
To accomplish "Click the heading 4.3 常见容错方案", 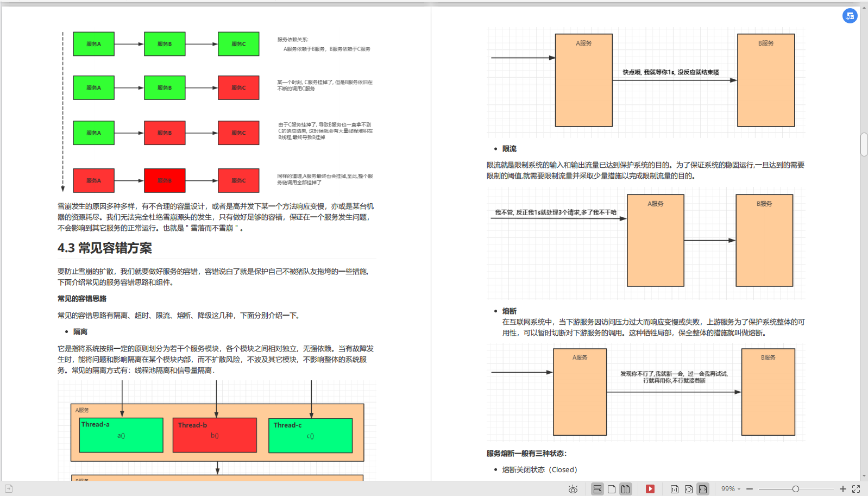I will 105,248.
